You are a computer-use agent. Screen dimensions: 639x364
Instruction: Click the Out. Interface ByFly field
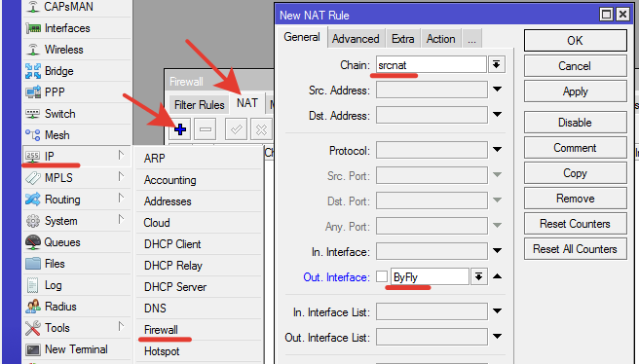430,276
